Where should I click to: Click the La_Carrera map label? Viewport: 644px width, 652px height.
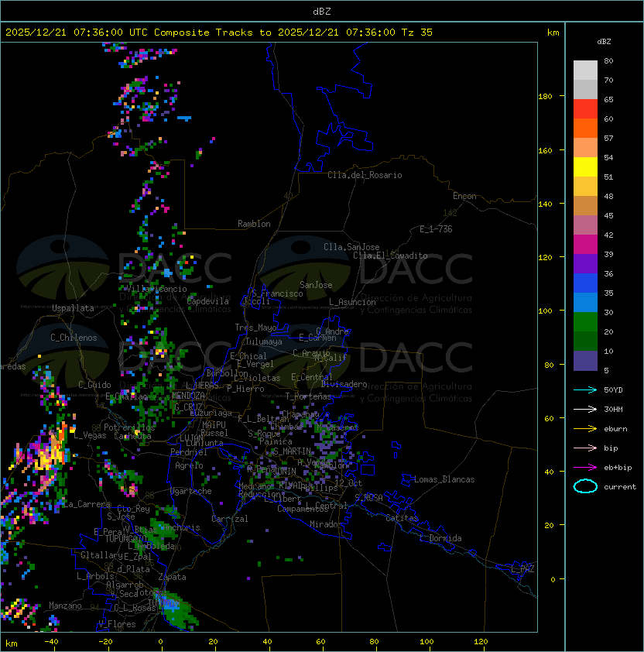point(87,504)
